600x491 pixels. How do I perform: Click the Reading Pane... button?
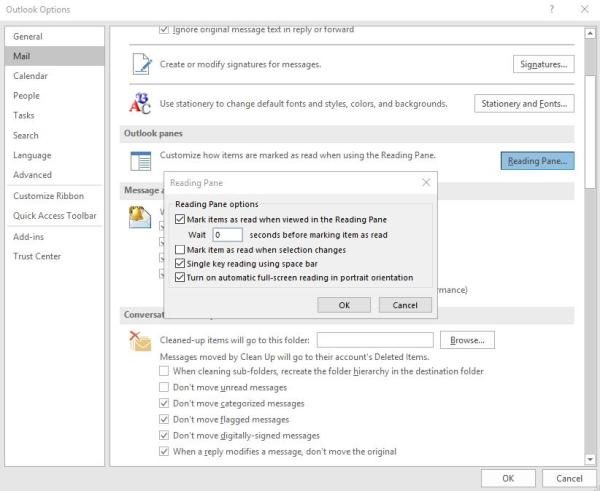(537, 161)
